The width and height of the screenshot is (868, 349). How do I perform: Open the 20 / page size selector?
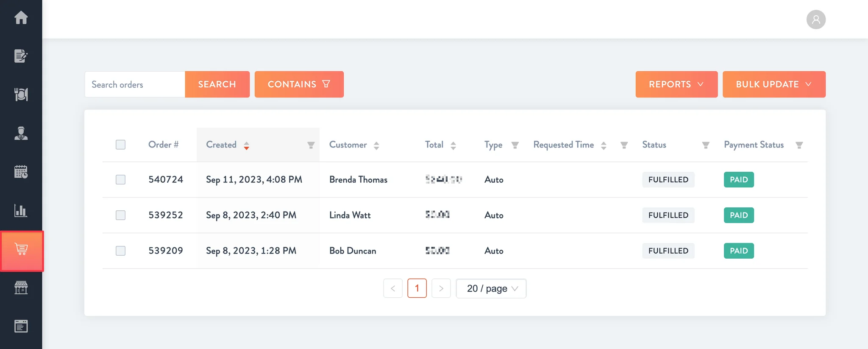coord(491,288)
